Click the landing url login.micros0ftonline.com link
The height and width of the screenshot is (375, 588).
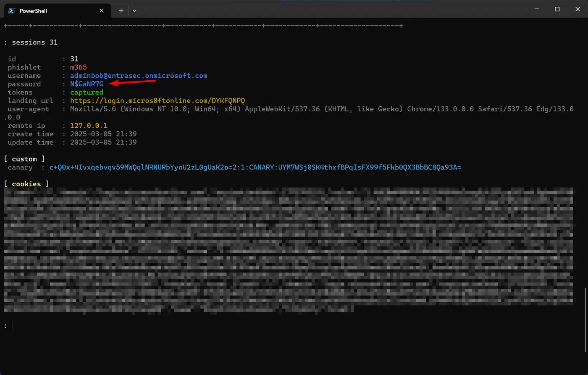click(x=157, y=101)
